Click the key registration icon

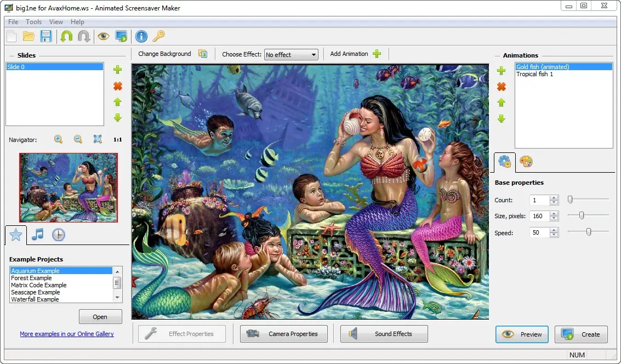(158, 36)
